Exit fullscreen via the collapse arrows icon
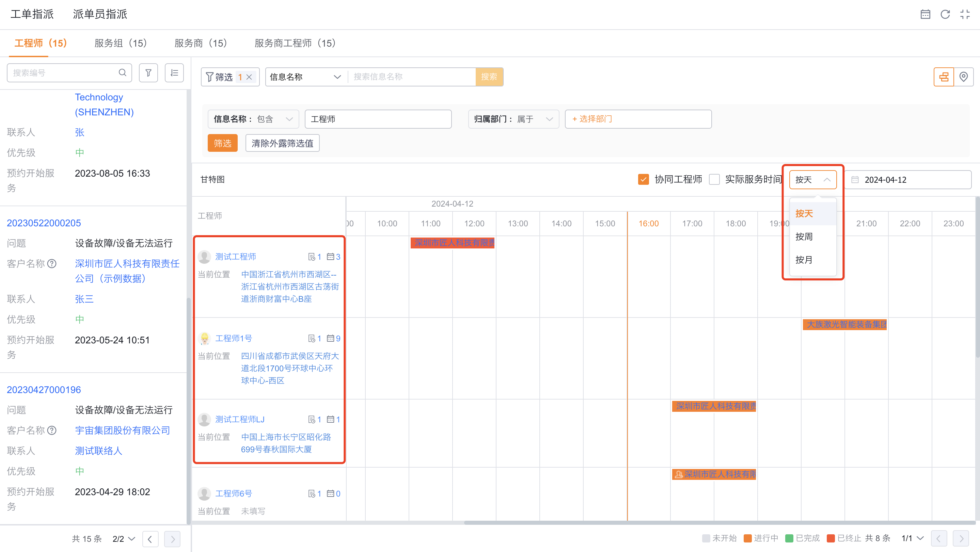 point(965,14)
